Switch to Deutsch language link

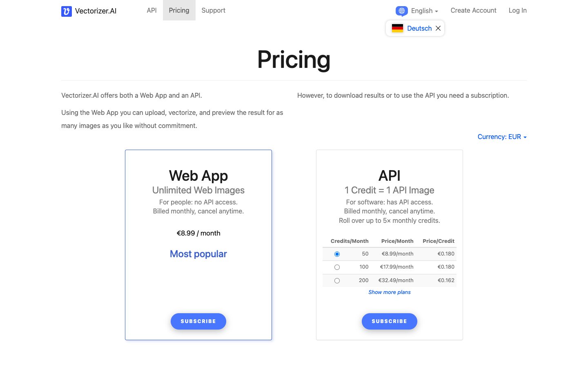[x=419, y=28]
